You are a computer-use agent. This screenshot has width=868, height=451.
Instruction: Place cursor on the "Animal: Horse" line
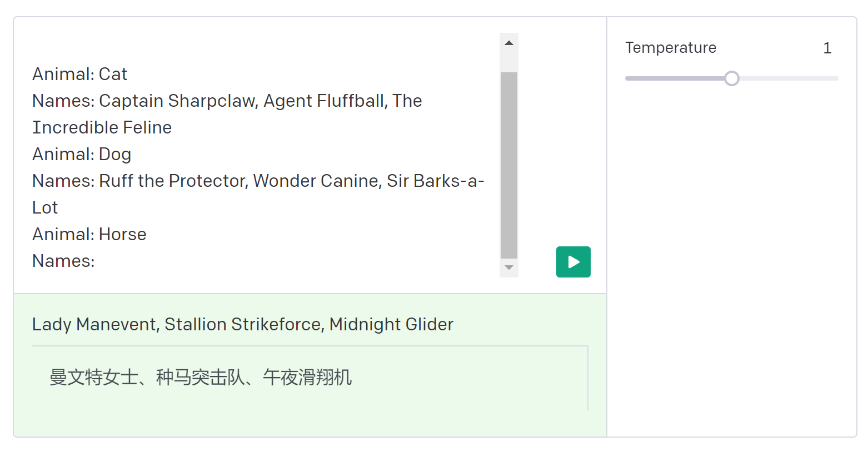(89, 234)
